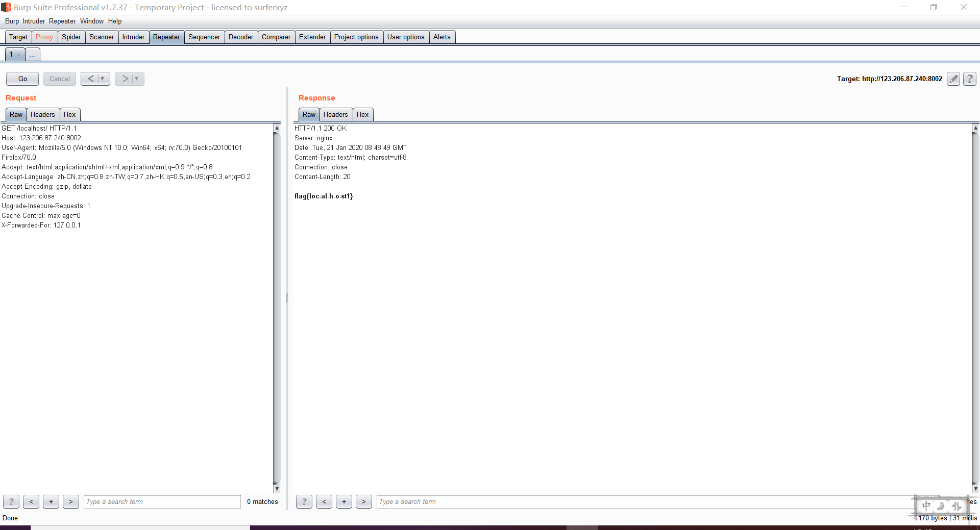Switch to the Comparer tab
Image resolution: width=980 pixels, height=530 pixels.
[276, 37]
